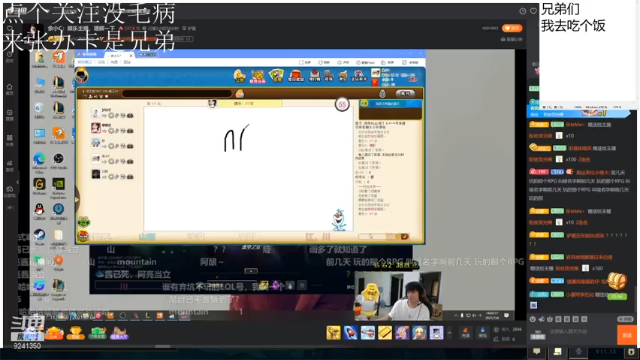640x360 pixels.
Task: Click the gold coins icon in game header
Action: (239, 76)
